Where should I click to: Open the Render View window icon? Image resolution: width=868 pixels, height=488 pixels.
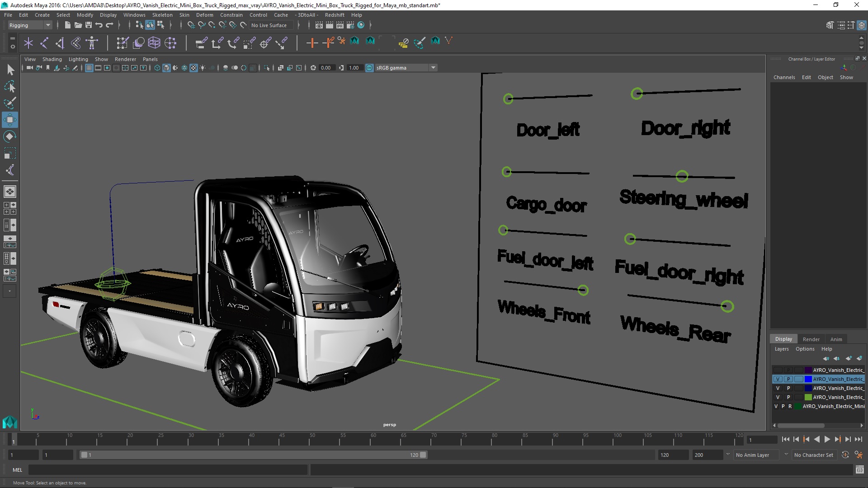319,25
